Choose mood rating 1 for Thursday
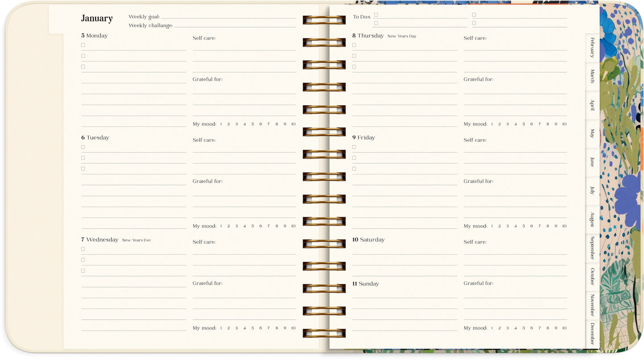Image resolution: width=644 pixels, height=360 pixels. pyautogui.click(x=492, y=124)
